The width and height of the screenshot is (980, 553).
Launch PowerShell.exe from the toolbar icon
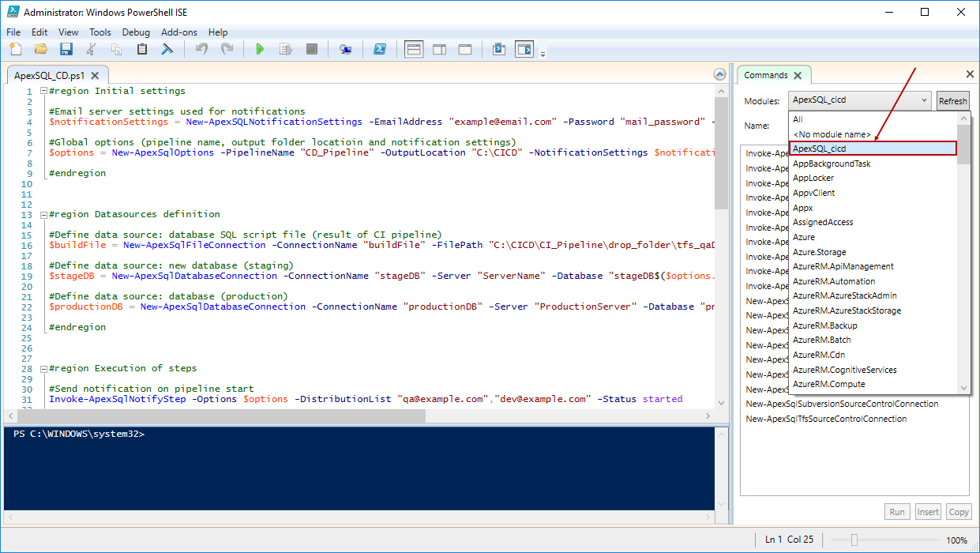pos(379,49)
